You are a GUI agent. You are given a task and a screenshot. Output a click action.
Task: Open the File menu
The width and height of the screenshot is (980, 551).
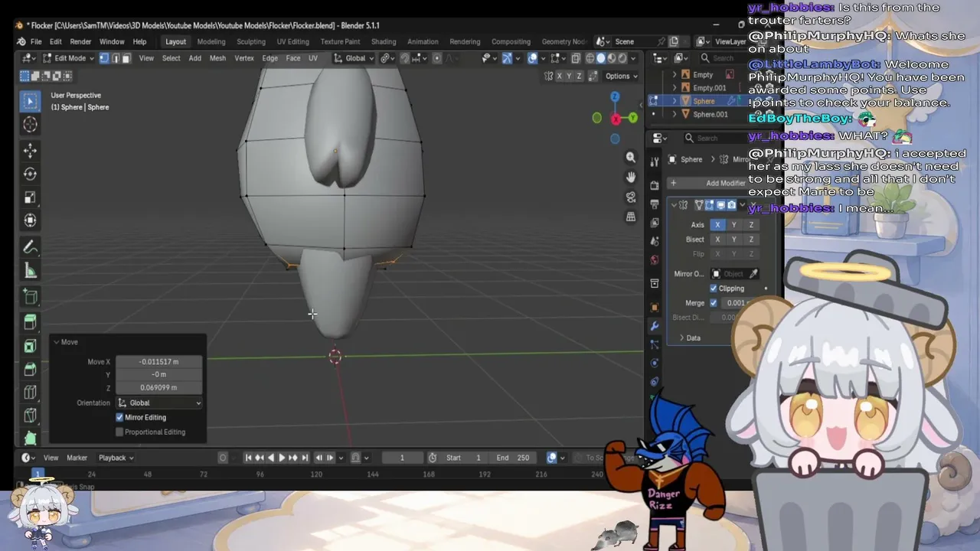click(x=36, y=41)
